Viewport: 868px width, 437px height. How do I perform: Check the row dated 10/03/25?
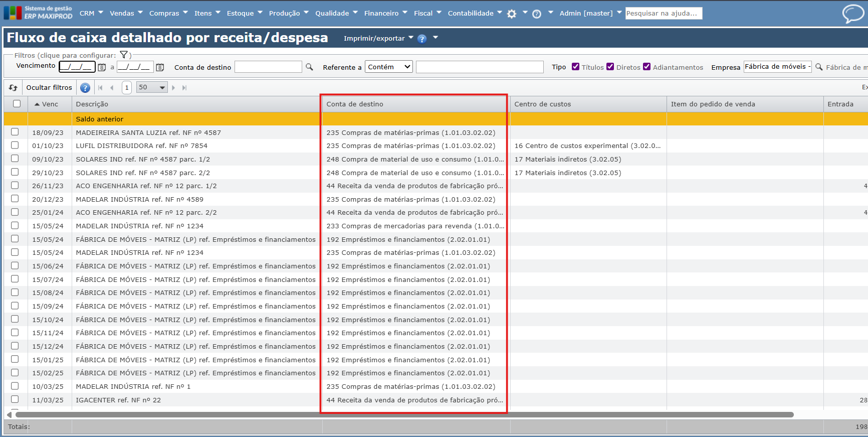coord(15,386)
